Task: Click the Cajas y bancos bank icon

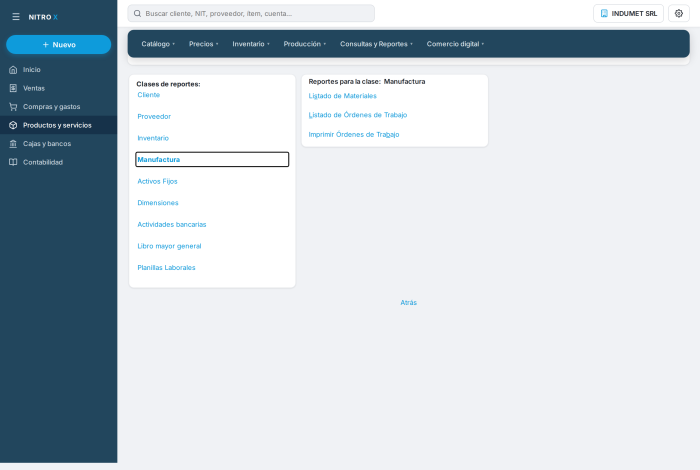Action: point(13,144)
